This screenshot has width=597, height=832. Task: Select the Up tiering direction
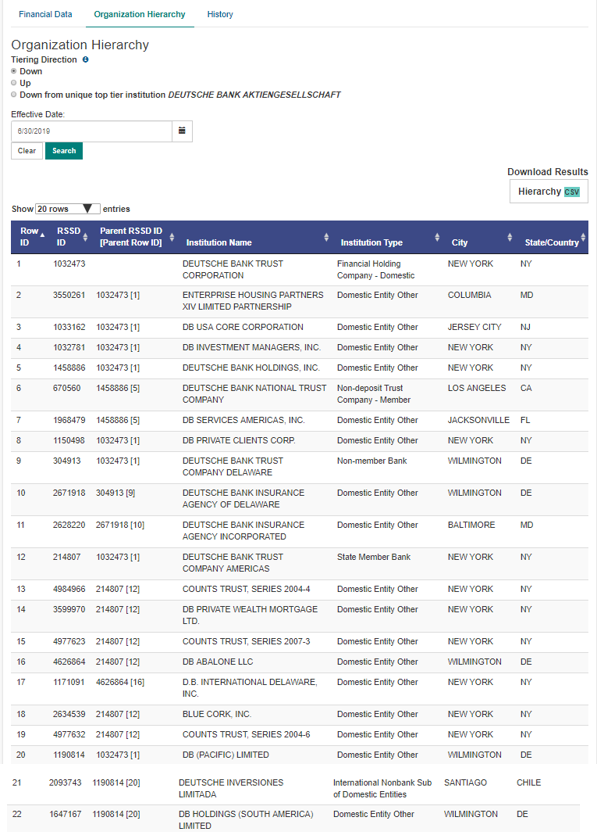point(14,83)
